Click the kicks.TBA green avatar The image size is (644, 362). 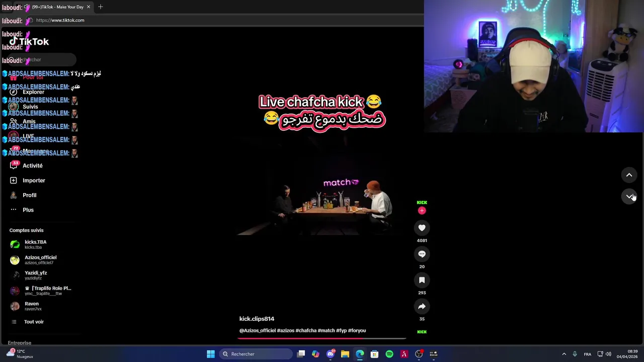[x=15, y=244]
